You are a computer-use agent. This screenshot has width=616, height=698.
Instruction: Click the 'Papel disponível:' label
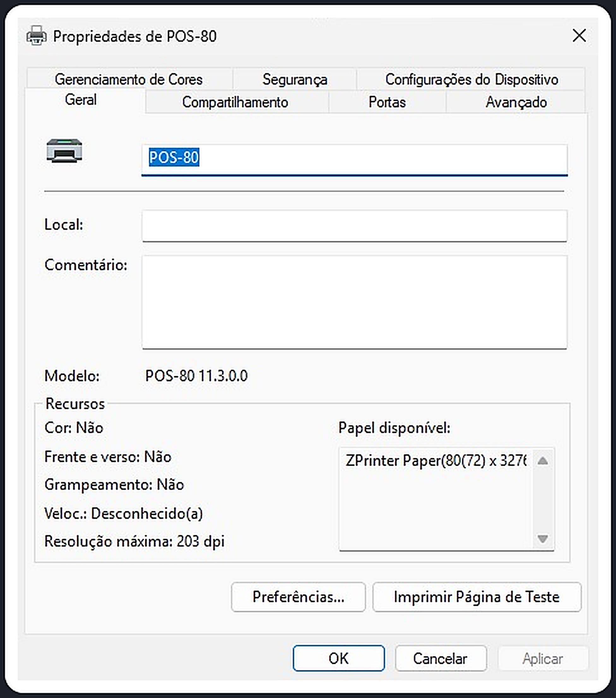[x=394, y=428]
